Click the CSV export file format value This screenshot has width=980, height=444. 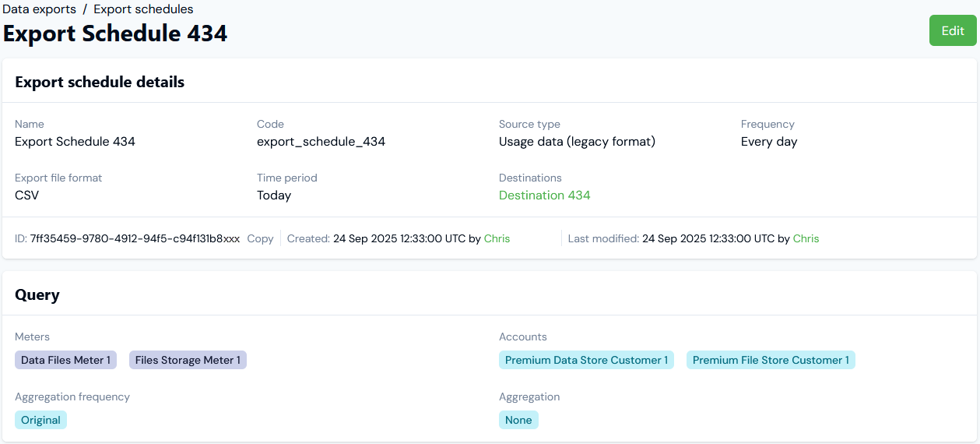click(x=26, y=196)
